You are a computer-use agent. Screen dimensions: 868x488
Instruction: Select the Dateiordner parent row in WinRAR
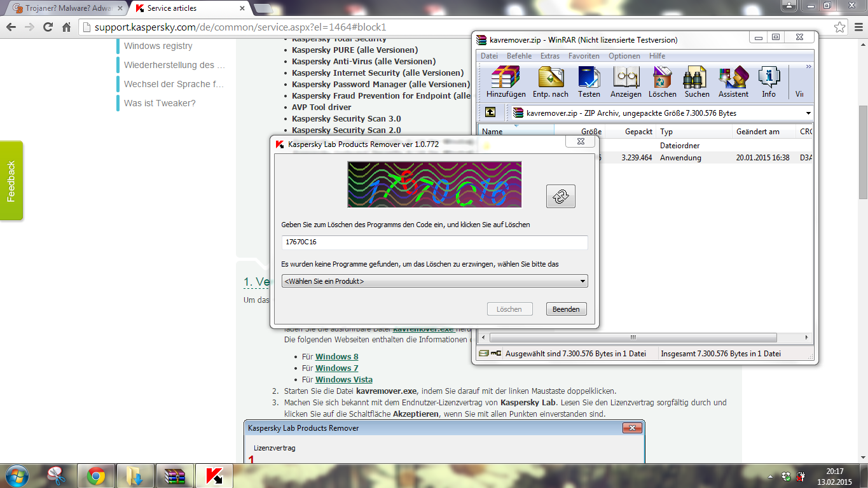[x=645, y=146]
